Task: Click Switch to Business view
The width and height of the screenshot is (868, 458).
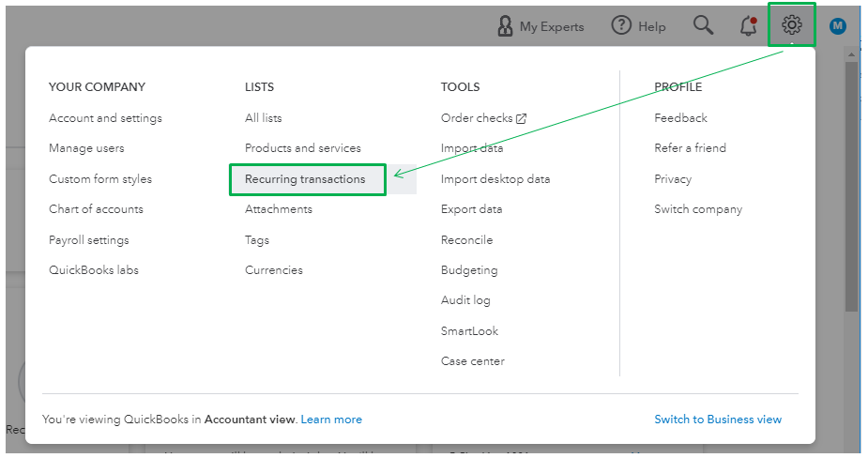Action: coord(718,420)
